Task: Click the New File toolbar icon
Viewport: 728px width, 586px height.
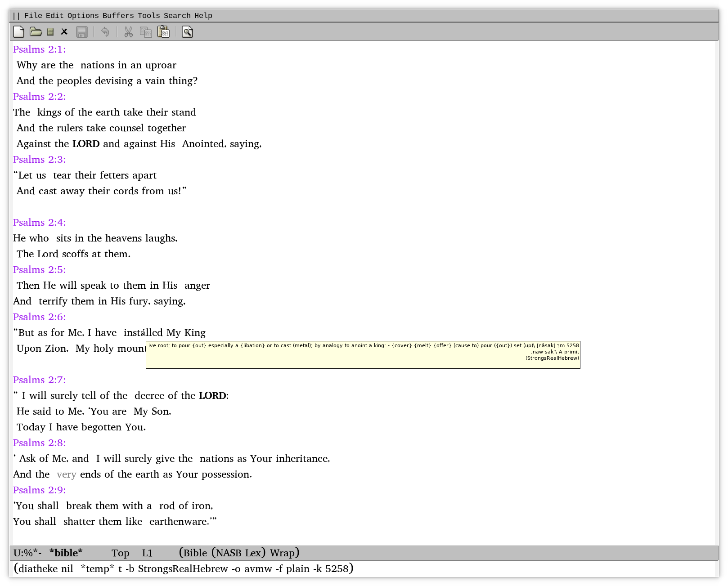Action: tap(19, 32)
